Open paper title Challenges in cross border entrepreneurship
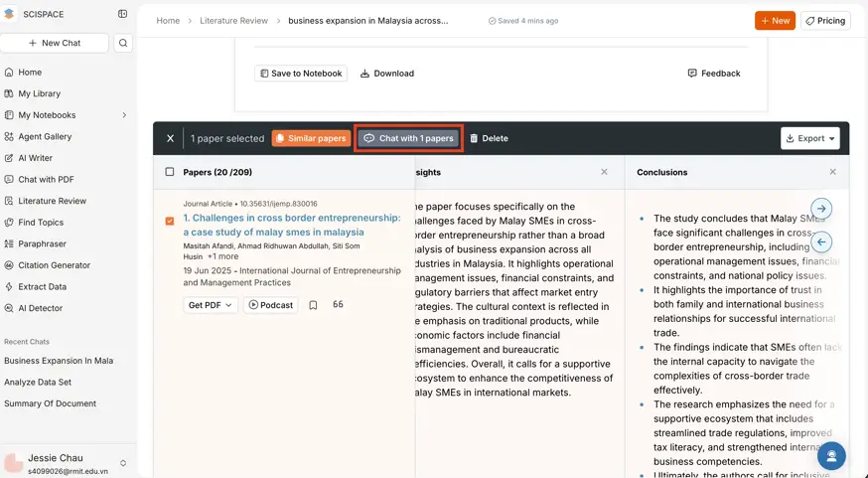 tap(292, 225)
